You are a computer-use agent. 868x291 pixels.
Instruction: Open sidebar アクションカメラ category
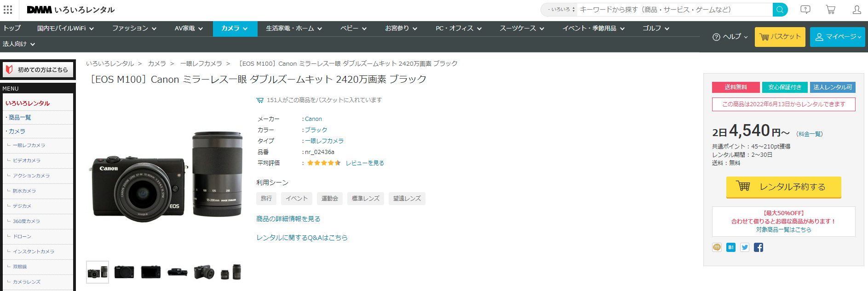pos(31,176)
